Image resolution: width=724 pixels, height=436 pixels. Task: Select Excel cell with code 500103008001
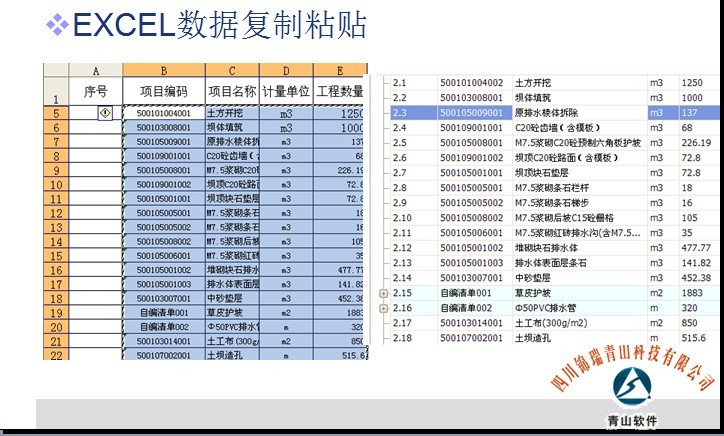(x=163, y=128)
